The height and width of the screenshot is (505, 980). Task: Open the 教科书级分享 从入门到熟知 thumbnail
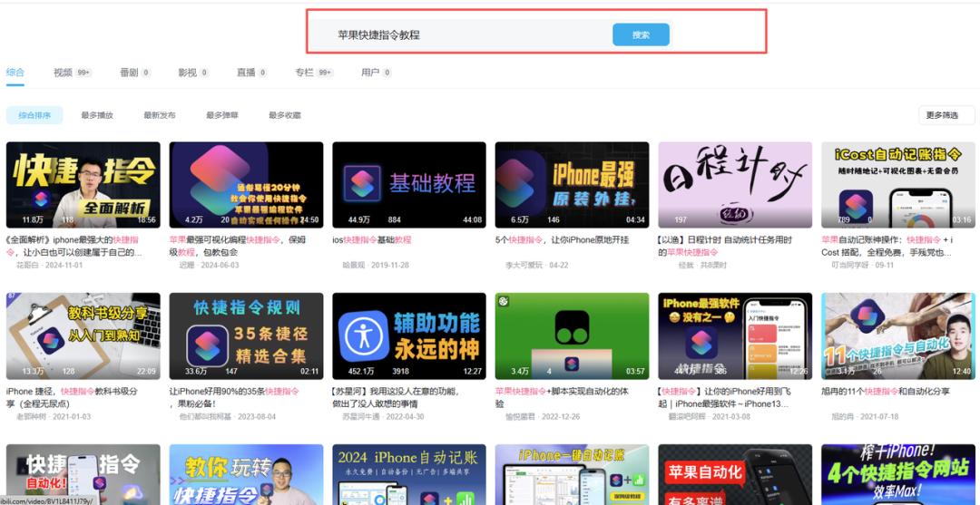83,335
